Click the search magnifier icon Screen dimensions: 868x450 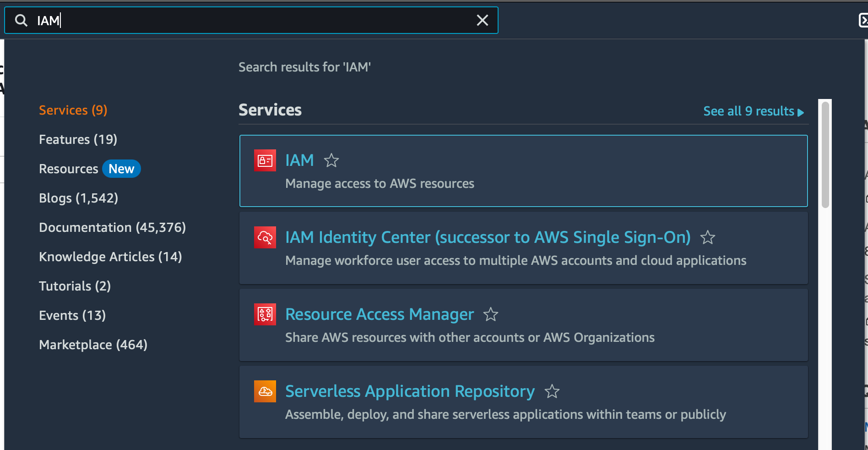pos(21,20)
